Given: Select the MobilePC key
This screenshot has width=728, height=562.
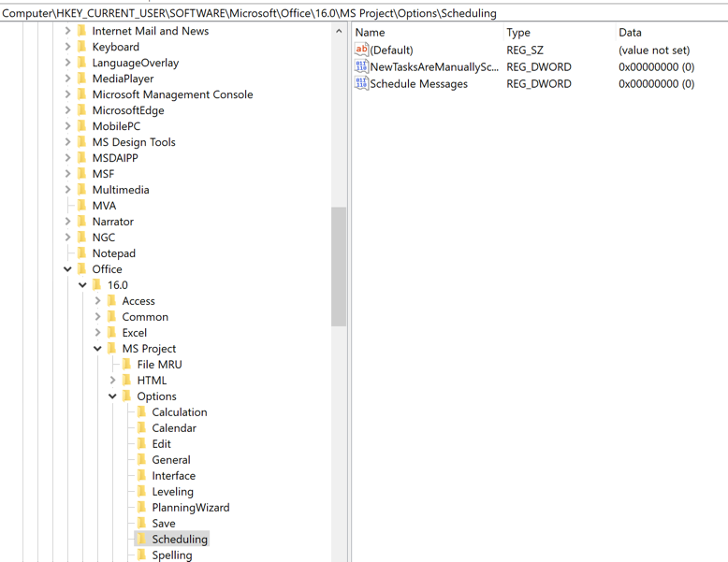Looking at the screenshot, I should (116, 126).
